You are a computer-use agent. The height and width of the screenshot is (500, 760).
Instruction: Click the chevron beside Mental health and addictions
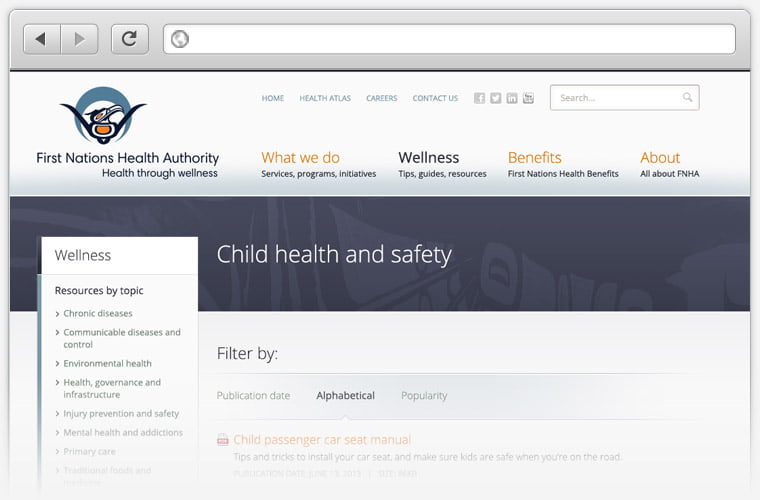(x=57, y=433)
